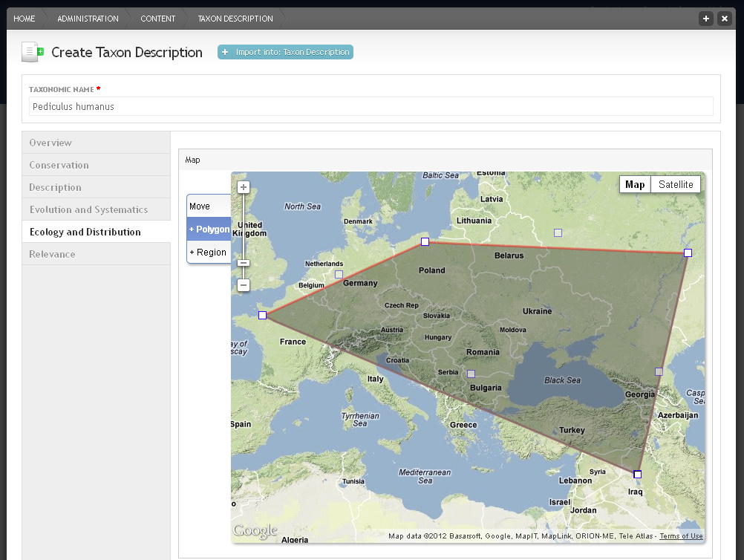Click Import into: Taxon Description button
The height and width of the screenshot is (560, 744).
click(285, 52)
